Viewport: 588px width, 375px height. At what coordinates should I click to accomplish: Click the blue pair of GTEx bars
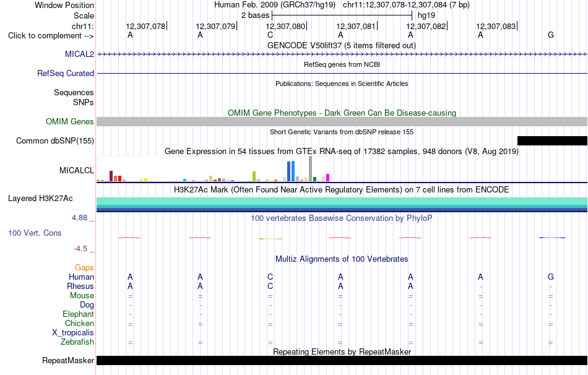coord(291,171)
